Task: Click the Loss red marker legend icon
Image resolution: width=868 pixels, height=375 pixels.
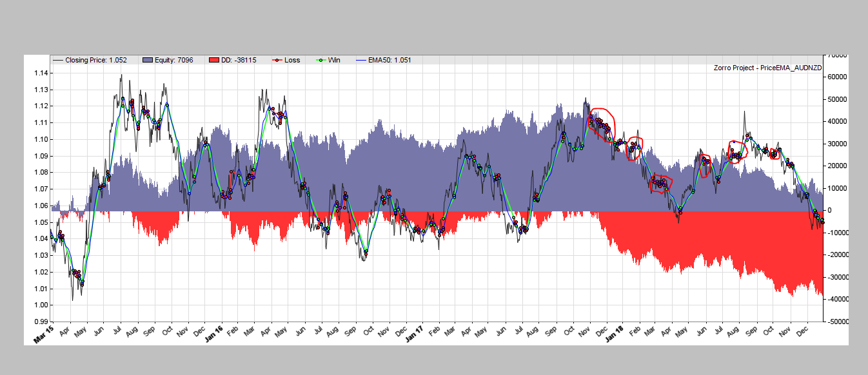Action: click(x=275, y=60)
